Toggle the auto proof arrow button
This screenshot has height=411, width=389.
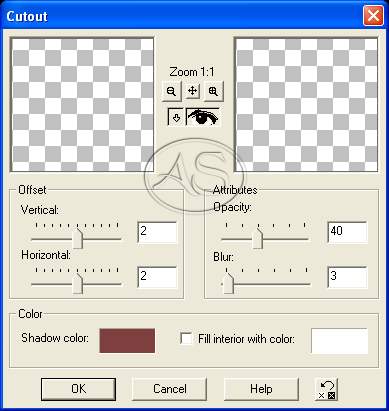176,117
